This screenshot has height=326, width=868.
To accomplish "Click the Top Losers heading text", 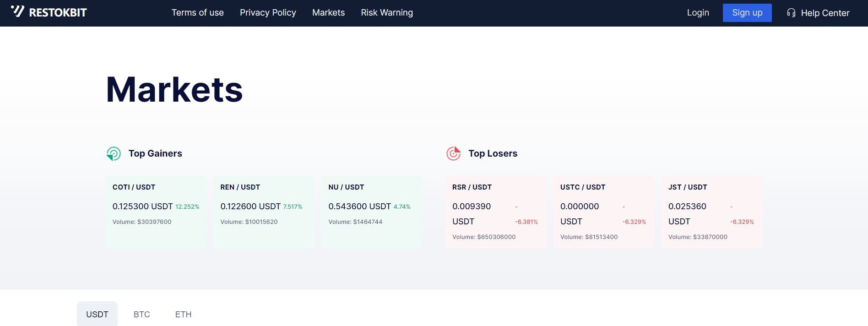I will (x=493, y=154).
